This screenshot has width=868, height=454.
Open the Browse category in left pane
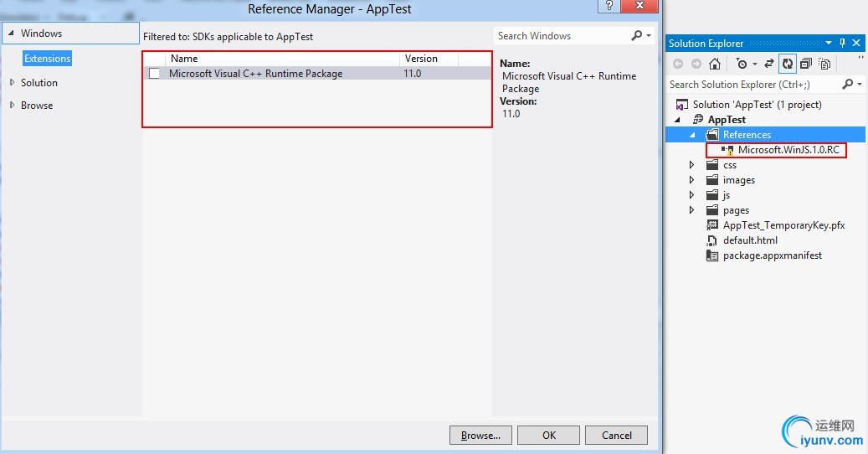click(37, 106)
